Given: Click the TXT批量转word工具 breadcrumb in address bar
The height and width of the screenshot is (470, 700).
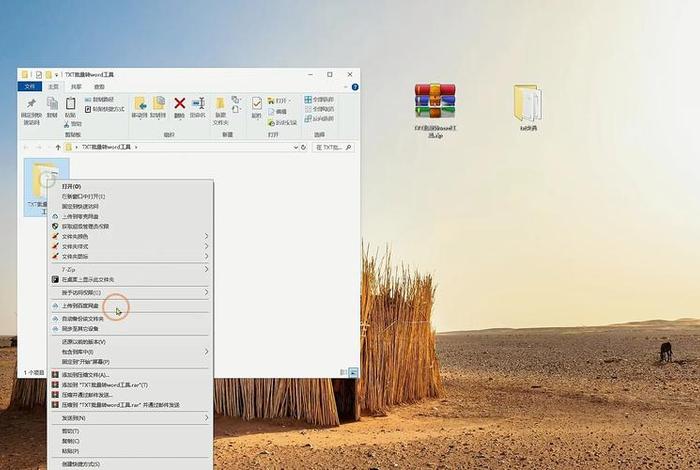Looking at the screenshot, I should tap(106, 147).
